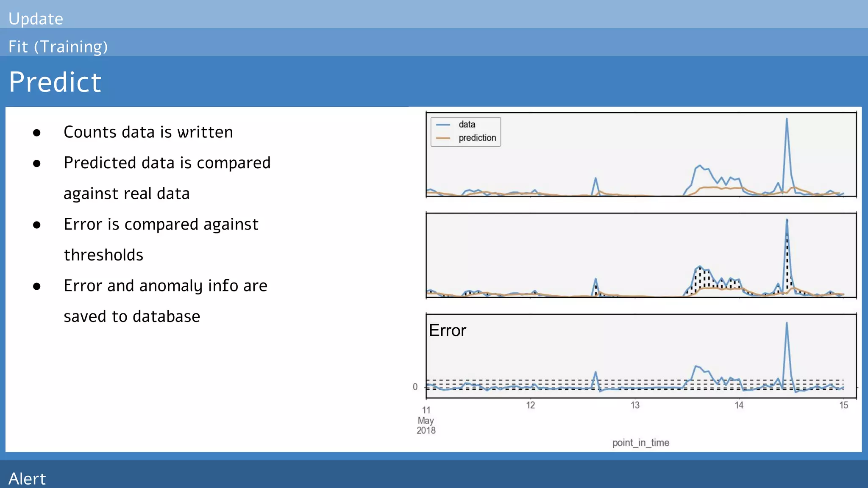Click the 'point_in_time' axis label
This screenshot has width=868, height=488.
pos(640,443)
